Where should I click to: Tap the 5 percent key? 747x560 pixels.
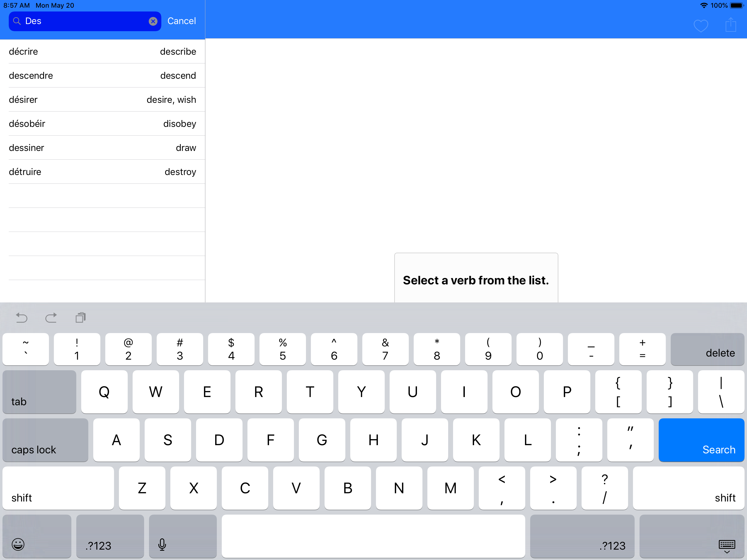point(283,349)
